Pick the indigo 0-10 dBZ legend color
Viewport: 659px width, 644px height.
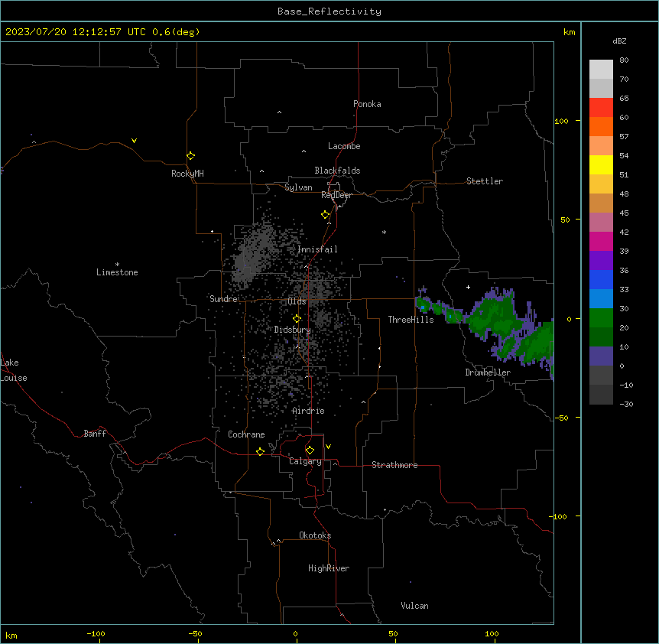(x=601, y=356)
